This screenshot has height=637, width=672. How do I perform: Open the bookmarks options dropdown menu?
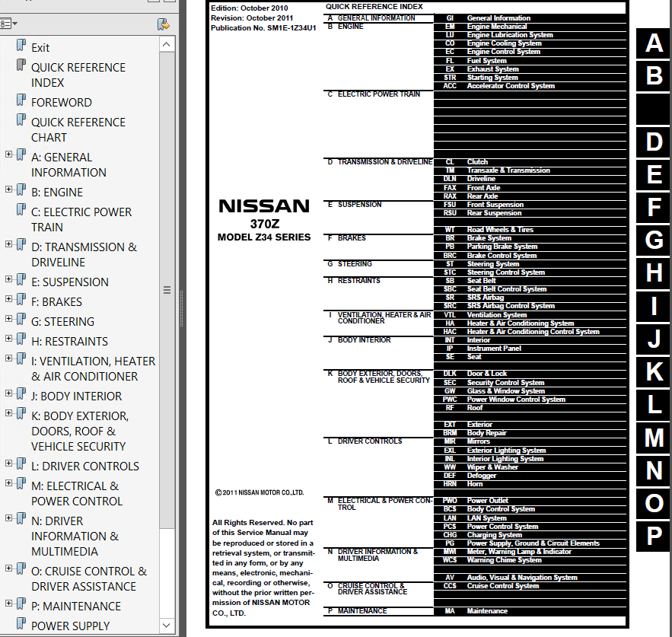pyautogui.click(x=8, y=24)
